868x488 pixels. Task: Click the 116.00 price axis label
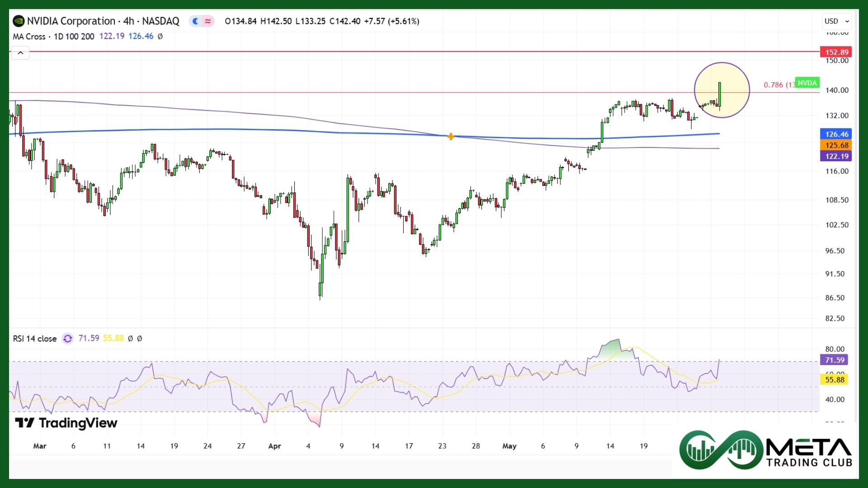coord(837,171)
